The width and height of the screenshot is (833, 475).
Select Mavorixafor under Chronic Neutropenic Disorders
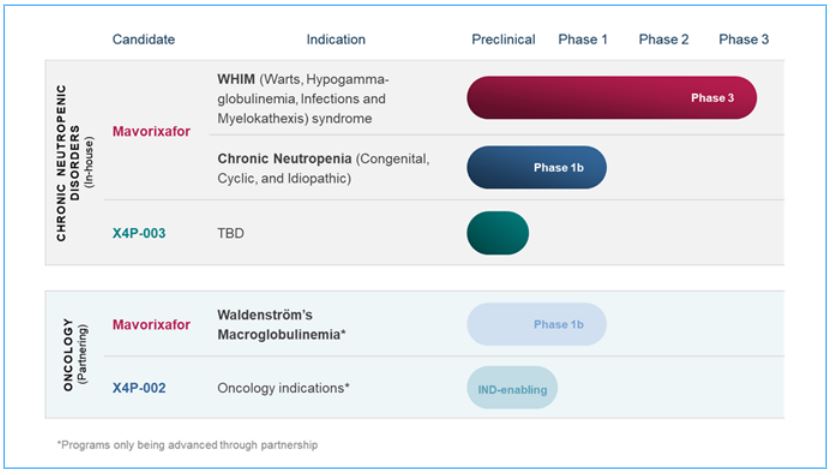(x=151, y=131)
